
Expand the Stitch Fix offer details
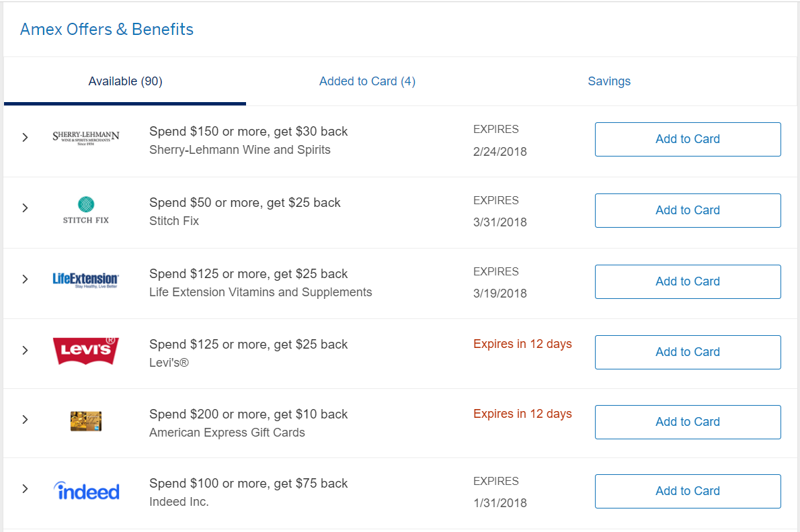25,208
